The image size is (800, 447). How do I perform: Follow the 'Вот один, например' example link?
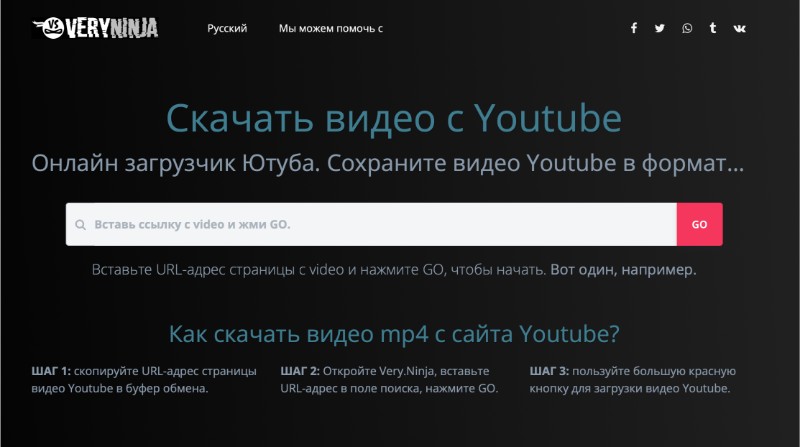point(623,269)
